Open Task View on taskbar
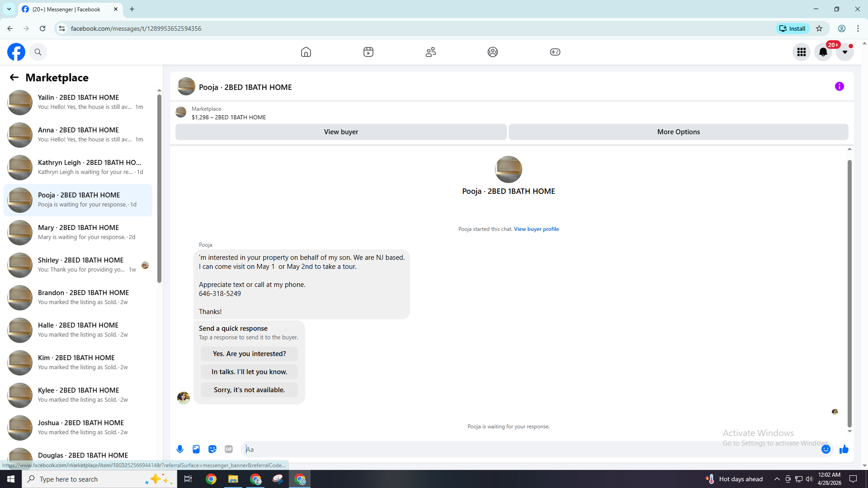This screenshot has height=488, width=868. tap(188, 479)
